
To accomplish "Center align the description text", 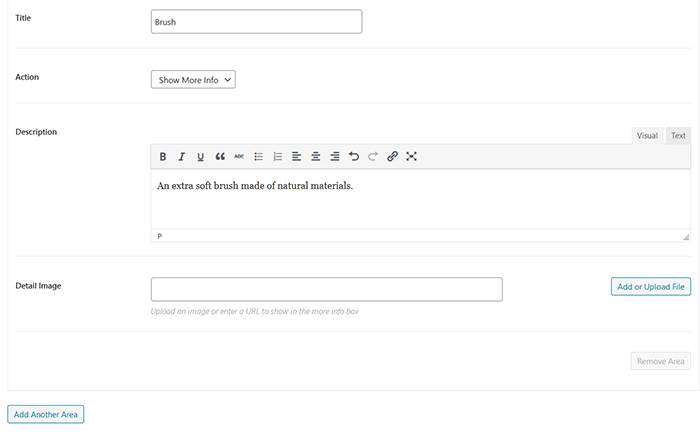I will pyautogui.click(x=316, y=157).
